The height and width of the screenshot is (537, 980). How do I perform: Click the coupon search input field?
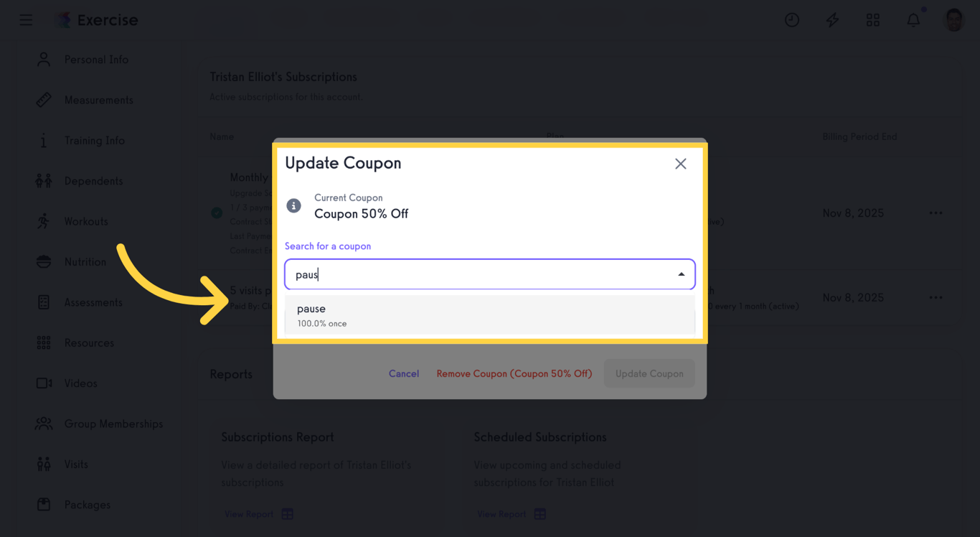click(481, 274)
